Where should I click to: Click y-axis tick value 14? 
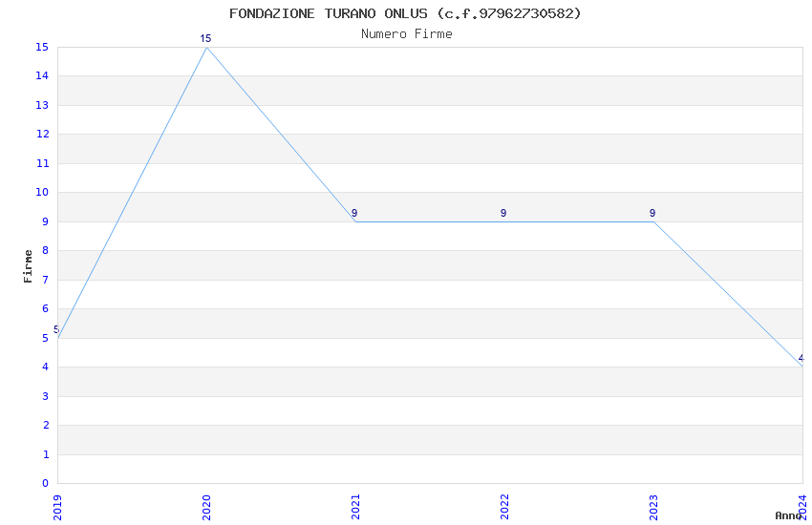[x=42, y=76]
